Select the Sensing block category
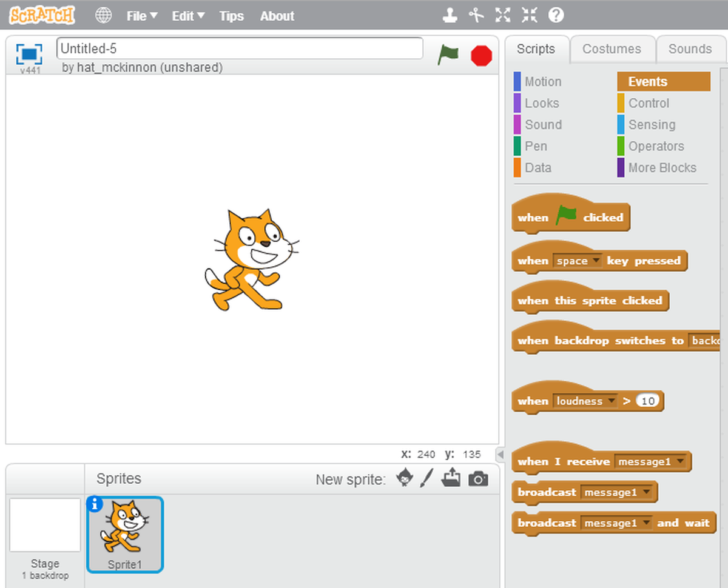The height and width of the screenshot is (588, 728). pos(646,125)
